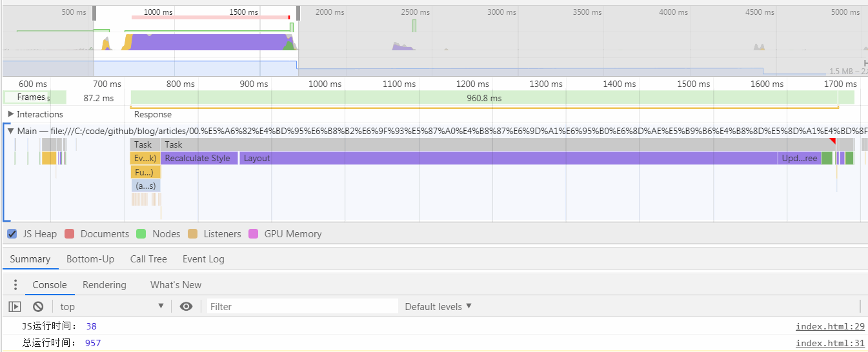Click the 'JS运行时间:' log message
The height and width of the screenshot is (352, 868).
pos(49,326)
